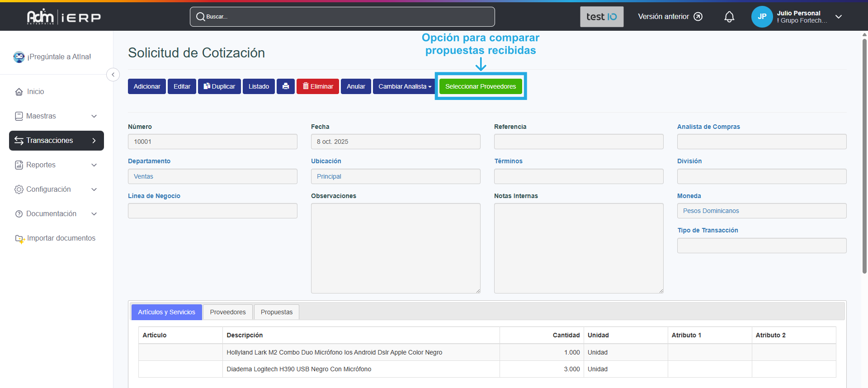Viewport: 868px width, 388px height.
Task: Click the red Eliminar button
Action: point(318,86)
